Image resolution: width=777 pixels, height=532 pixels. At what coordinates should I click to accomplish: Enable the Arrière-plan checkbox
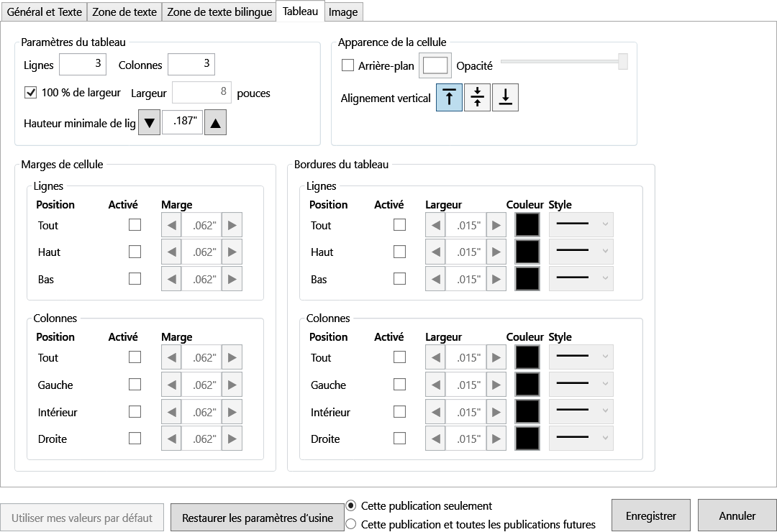point(348,65)
